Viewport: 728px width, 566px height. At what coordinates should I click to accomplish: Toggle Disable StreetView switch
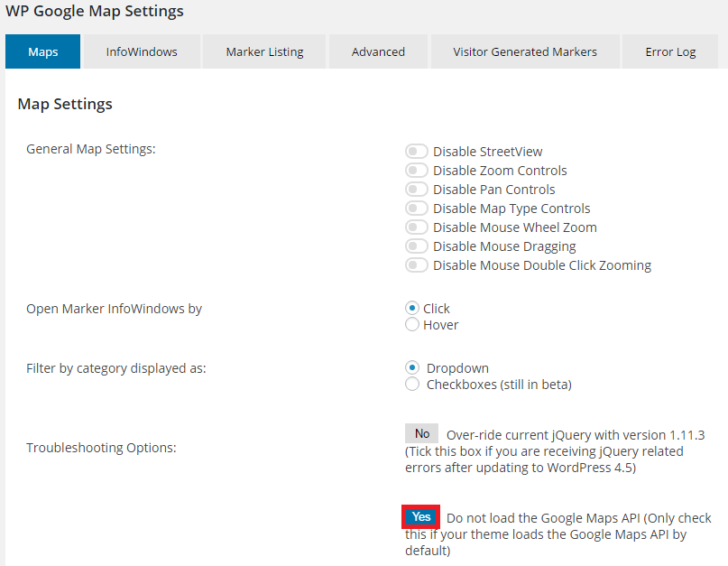(416, 152)
